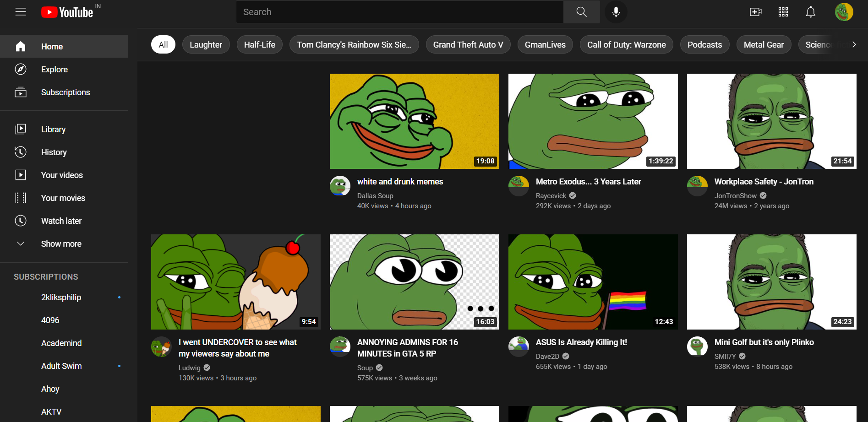Viewport: 868px width, 422px height.
Task: Select the Laughter filter chip
Action: coord(206,44)
